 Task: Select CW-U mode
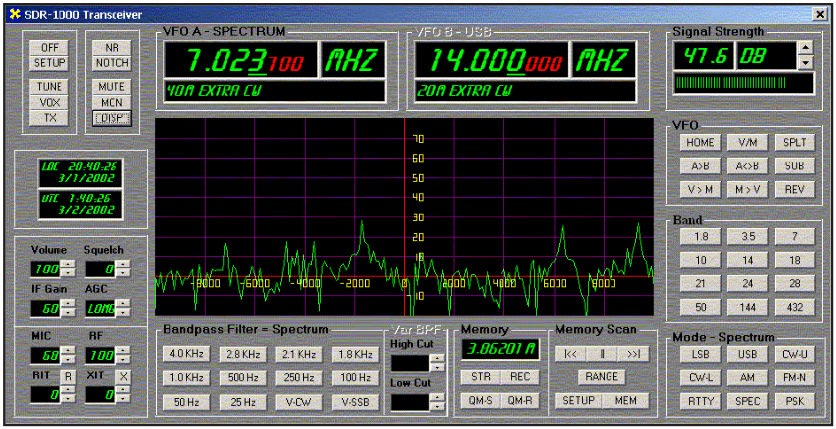click(795, 354)
